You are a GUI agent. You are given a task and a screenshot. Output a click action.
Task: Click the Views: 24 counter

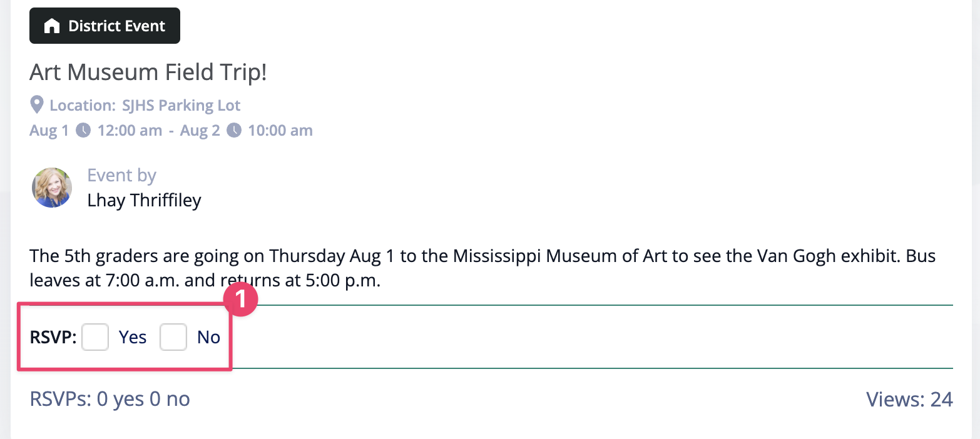pos(909,398)
